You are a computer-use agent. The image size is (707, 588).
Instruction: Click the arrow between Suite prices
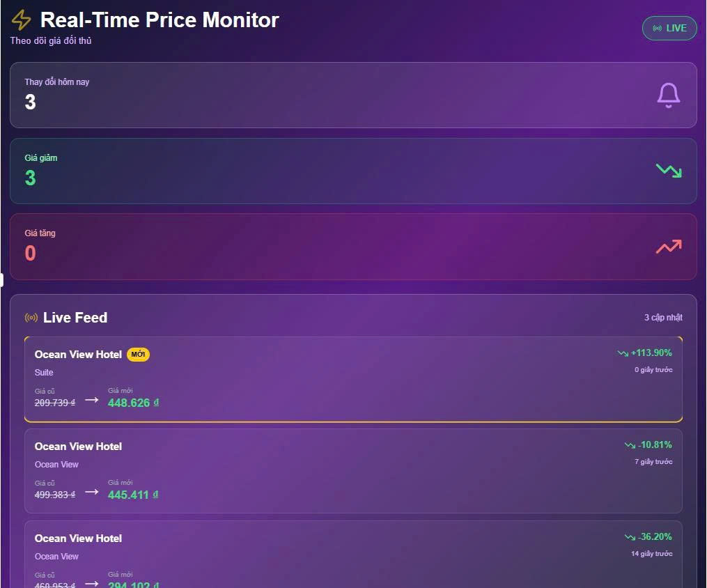[91, 400]
